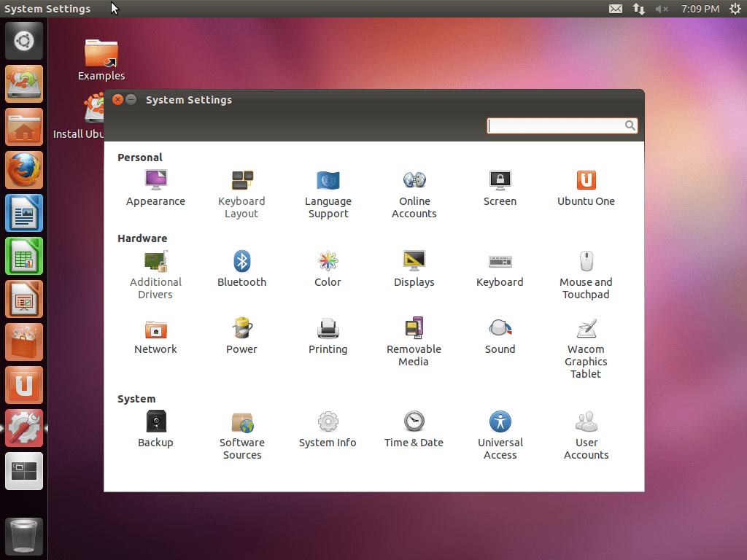Image resolution: width=747 pixels, height=560 pixels.
Task: Open Network settings
Action: 156,336
